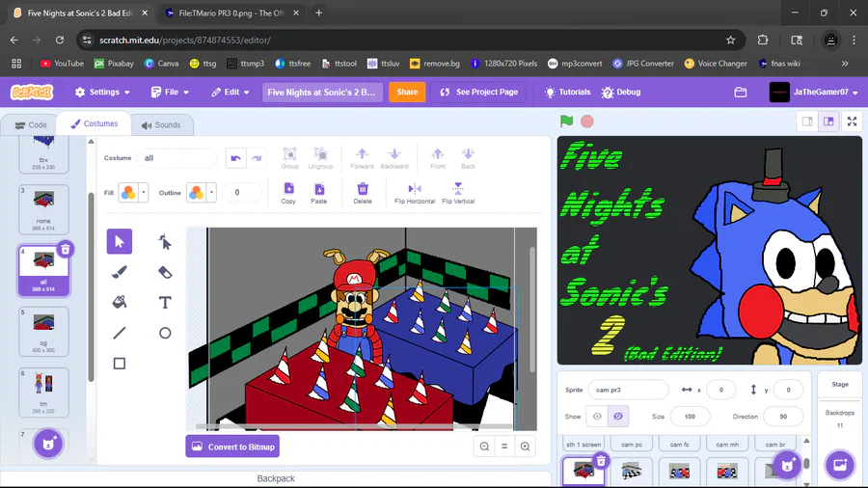Ungroup selected shapes

[x=320, y=158]
